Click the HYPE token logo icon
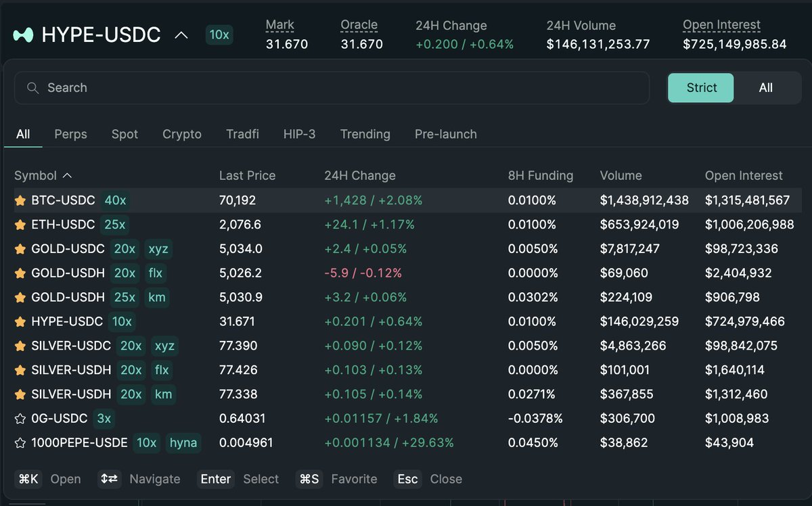 [x=23, y=34]
